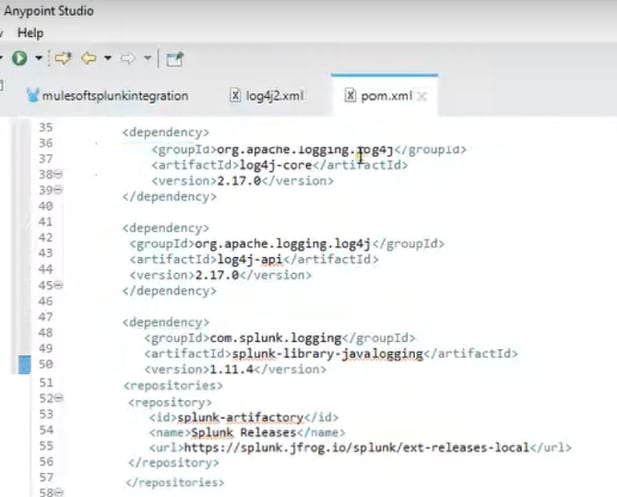This screenshot has height=497, width=617.
Task: Click the com.splunk.logging groupId text
Action: tap(275, 338)
